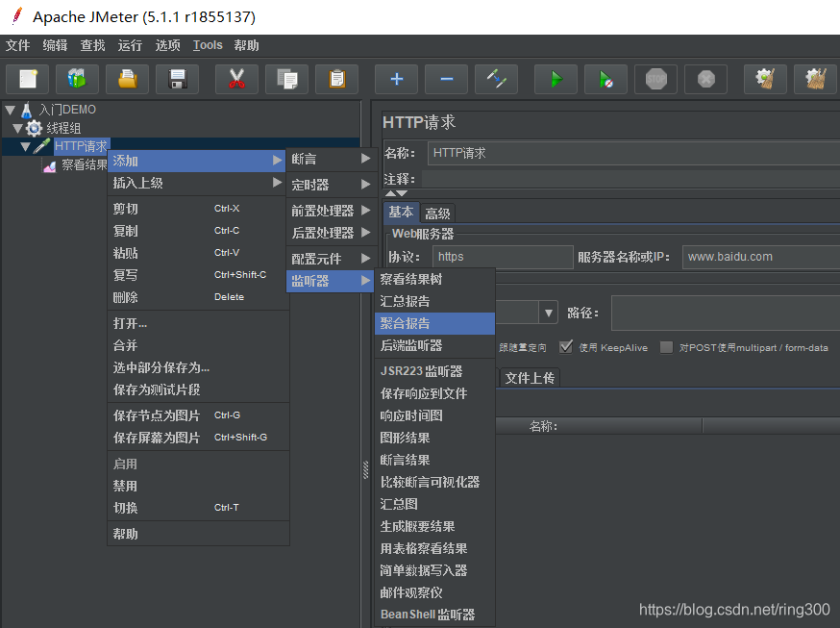Select BeanShell 监听器 menu item
840x628 pixels.
coord(435,615)
